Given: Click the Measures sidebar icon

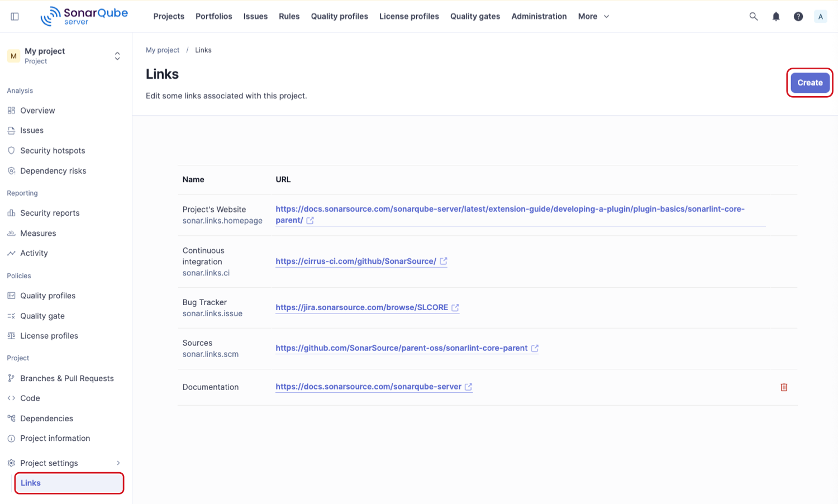Looking at the screenshot, I should (11, 233).
